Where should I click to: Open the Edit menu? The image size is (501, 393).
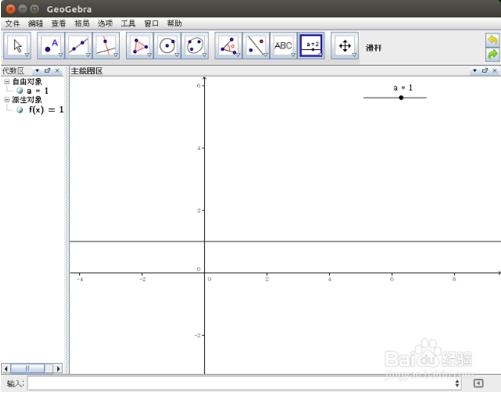tap(36, 24)
